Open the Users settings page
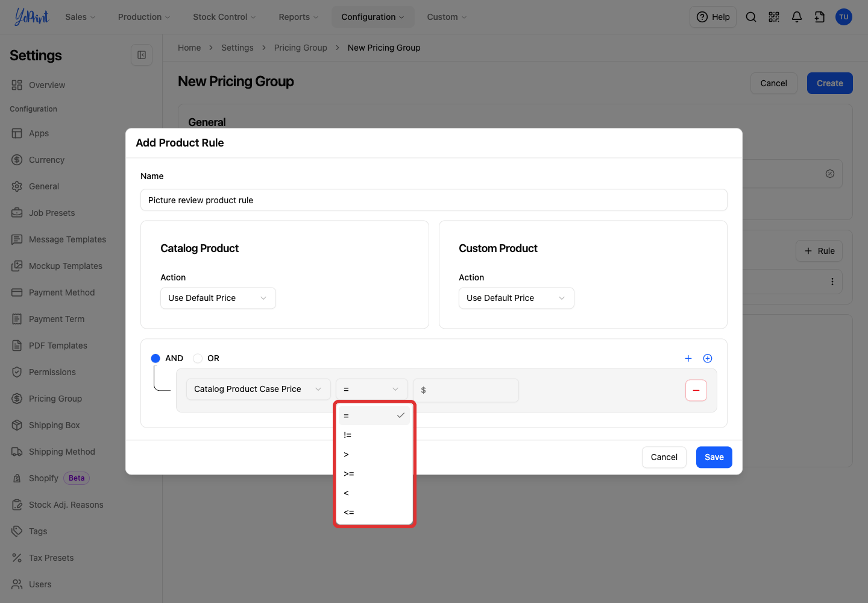 point(40,584)
